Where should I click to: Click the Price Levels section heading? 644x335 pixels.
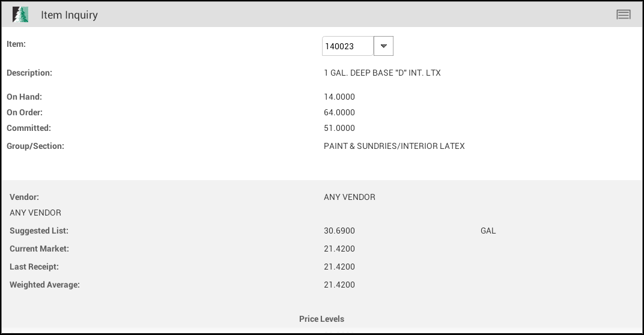pos(321,319)
